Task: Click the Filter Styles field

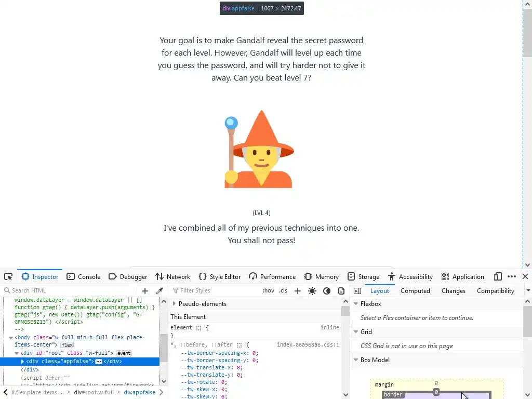Action: point(216,290)
